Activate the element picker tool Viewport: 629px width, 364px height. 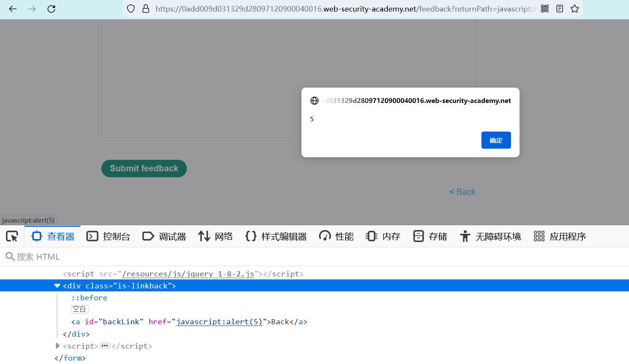12,236
